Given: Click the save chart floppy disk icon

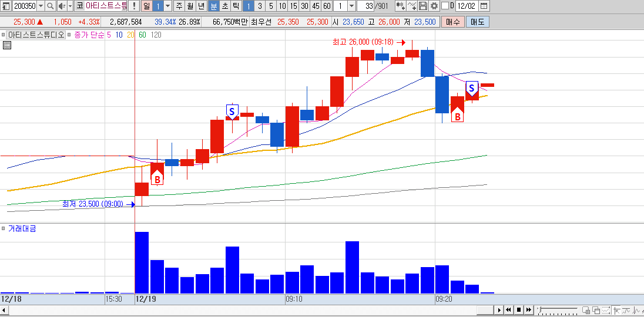Looking at the screenshot, I should click(424, 6).
